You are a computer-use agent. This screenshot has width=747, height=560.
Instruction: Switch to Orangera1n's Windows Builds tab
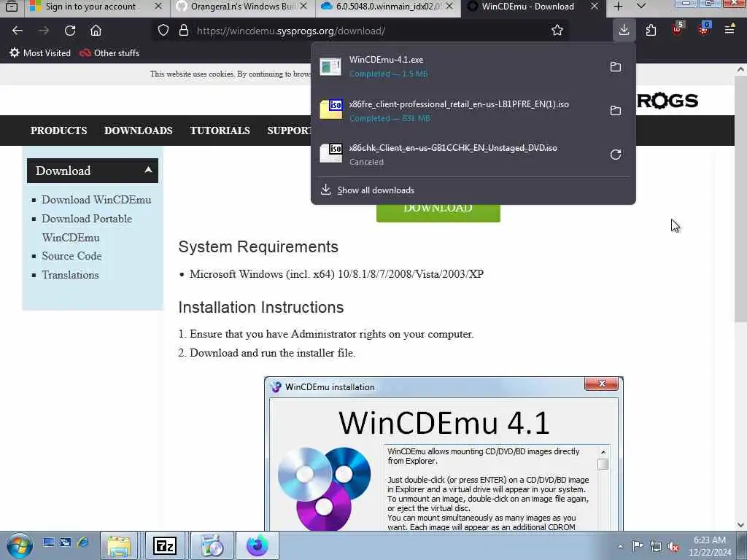(x=242, y=7)
